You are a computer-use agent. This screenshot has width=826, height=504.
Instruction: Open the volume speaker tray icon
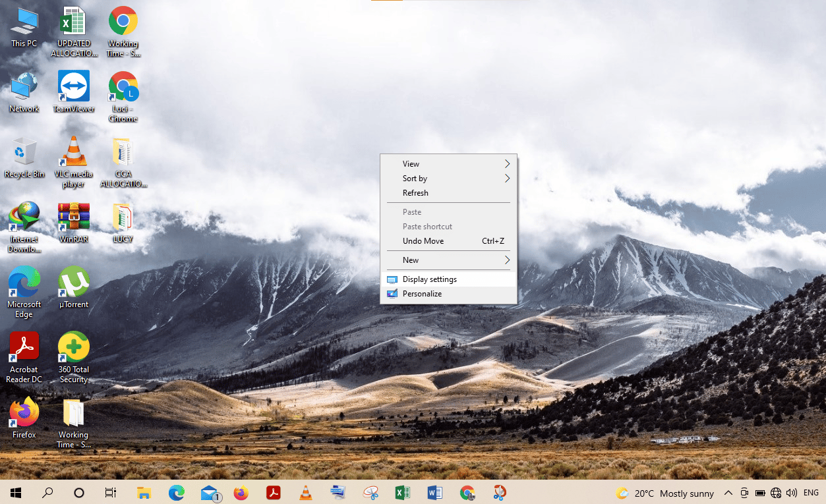tap(792, 493)
